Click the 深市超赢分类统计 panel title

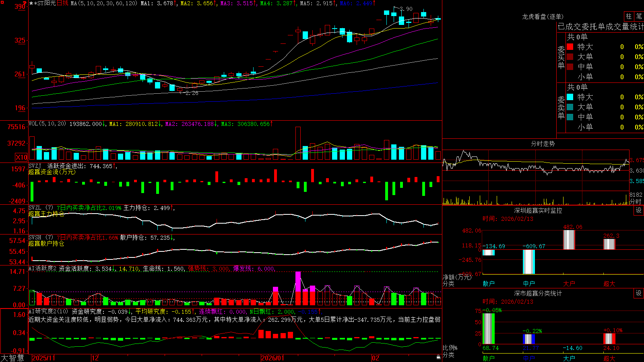pos(538,293)
